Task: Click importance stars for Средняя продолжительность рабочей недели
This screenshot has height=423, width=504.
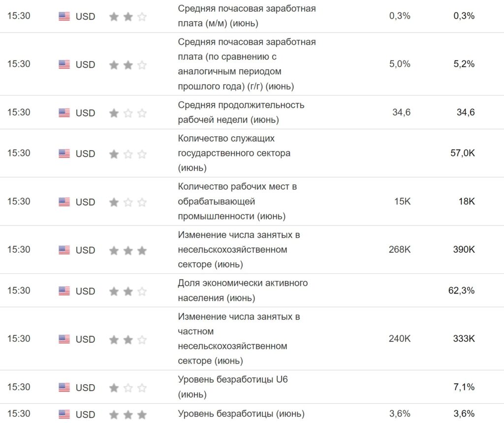Action: pyautogui.click(x=128, y=113)
